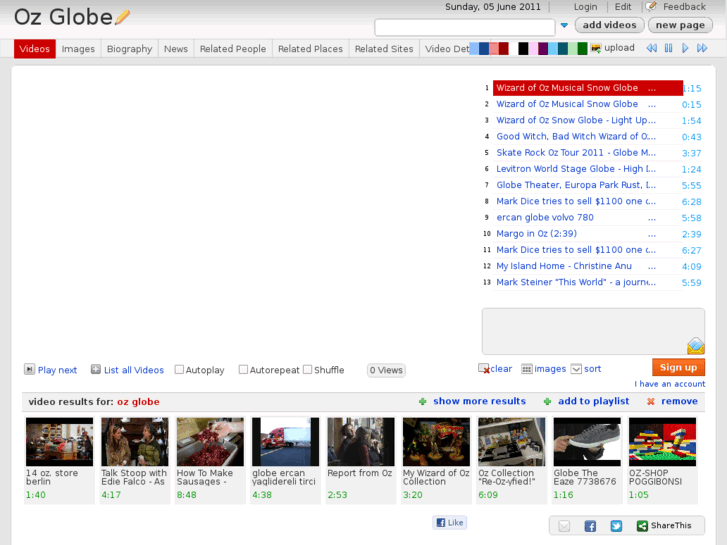The height and width of the screenshot is (545, 727).
Task: Click the List all Videos plus icon
Action: pos(96,369)
